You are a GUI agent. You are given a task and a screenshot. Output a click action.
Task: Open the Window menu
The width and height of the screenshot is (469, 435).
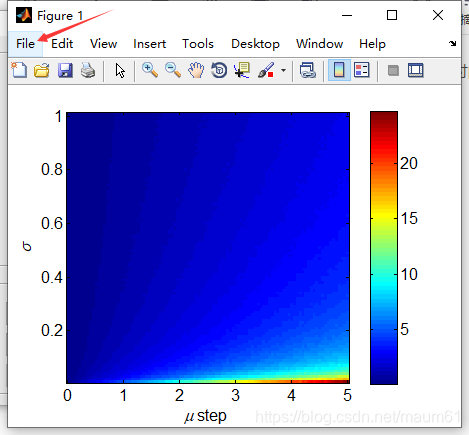(319, 44)
